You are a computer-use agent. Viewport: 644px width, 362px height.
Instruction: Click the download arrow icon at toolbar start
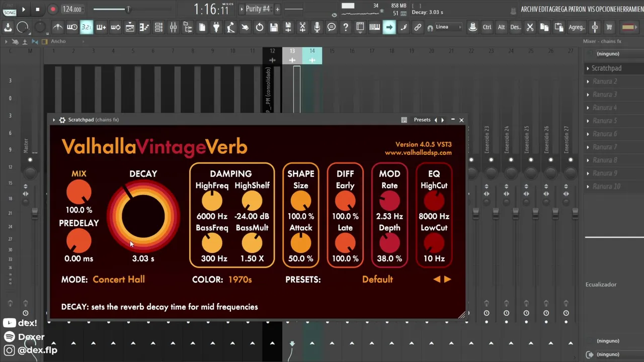[x=8, y=27]
